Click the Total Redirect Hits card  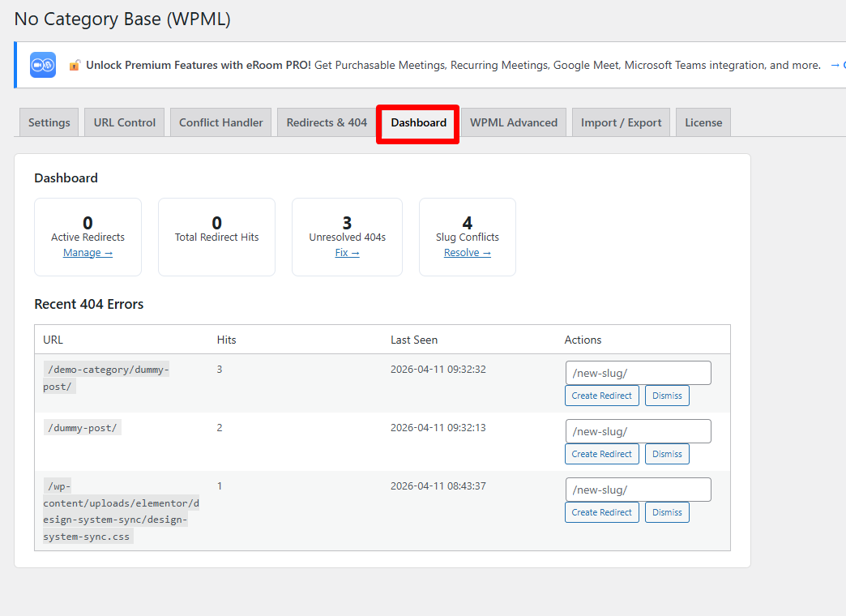pyautogui.click(x=217, y=237)
